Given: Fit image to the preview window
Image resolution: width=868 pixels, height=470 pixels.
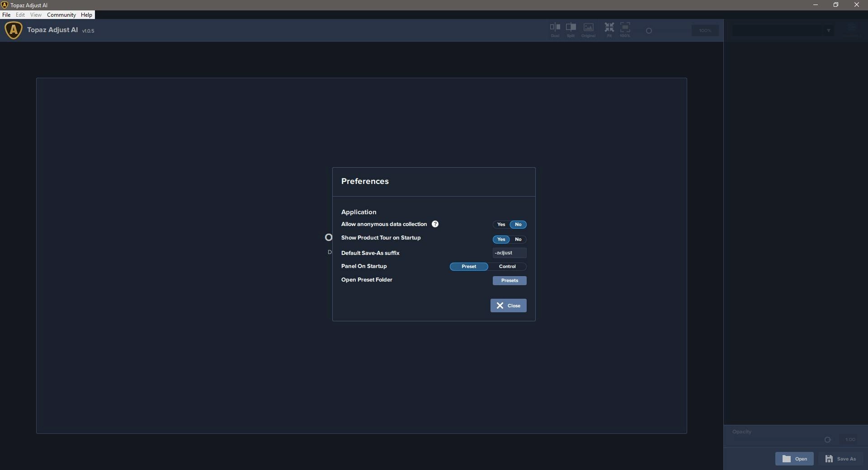Looking at the screenshot, I should click(609, 30).
